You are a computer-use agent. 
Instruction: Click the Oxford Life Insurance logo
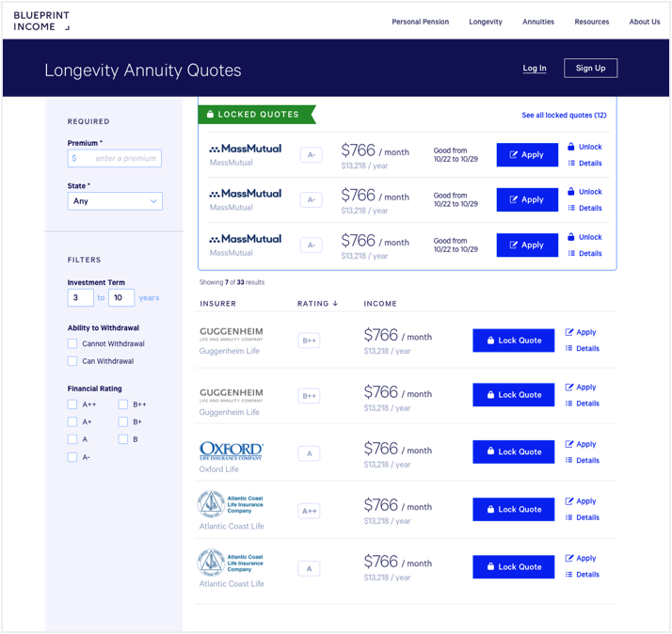232,451
